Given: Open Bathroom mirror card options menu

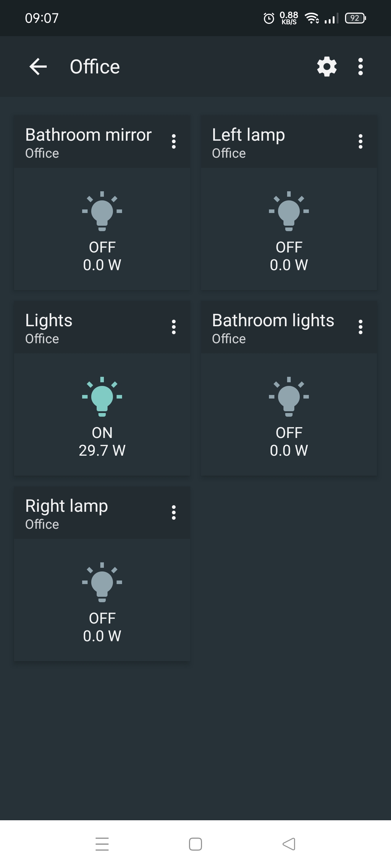Looking at the screenshot, I should (174, 141).
